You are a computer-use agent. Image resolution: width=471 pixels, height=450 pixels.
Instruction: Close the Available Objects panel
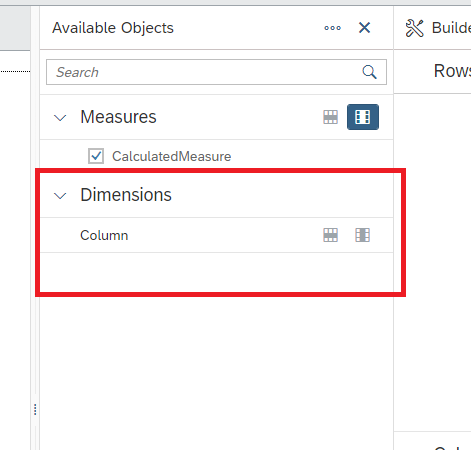click(364, 28)
